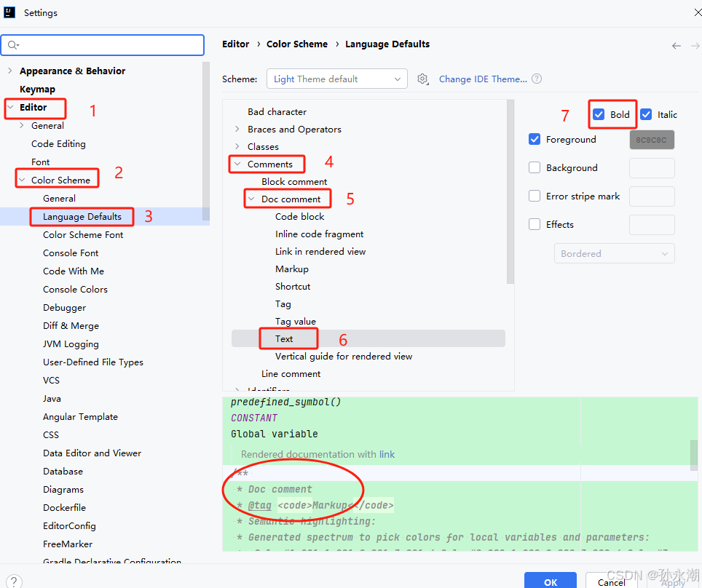Click the Cancel button
The height and width of the screenshot is (588, 702).
(x=611, y=581)
